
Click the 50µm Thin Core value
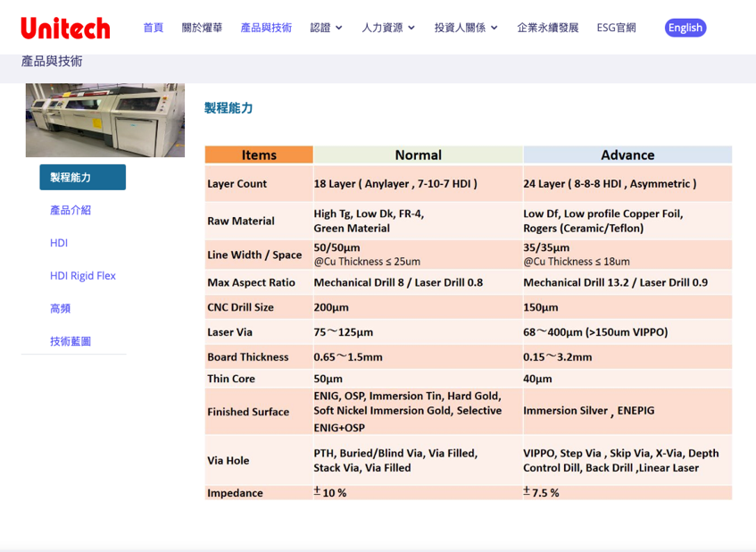coord(328,379)
